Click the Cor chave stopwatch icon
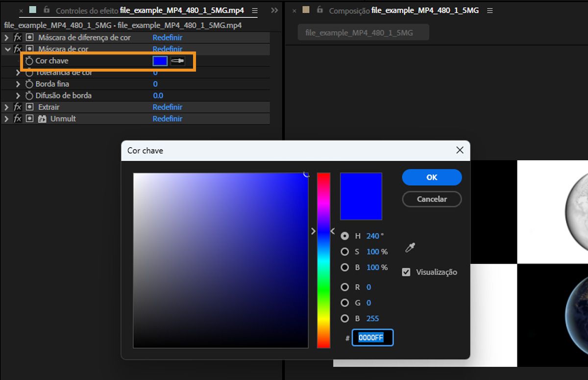 point(29,61)
